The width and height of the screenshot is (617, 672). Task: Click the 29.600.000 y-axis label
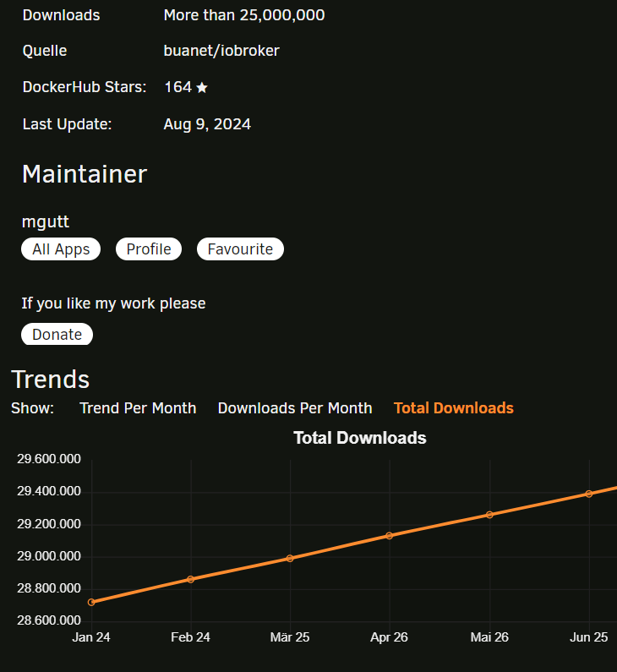[49, 459]
